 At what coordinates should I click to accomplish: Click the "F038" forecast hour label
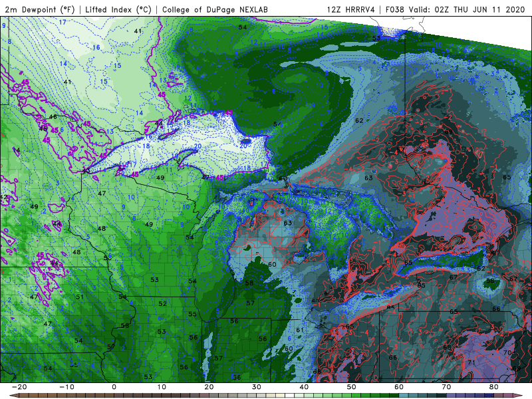coord(395,9)
